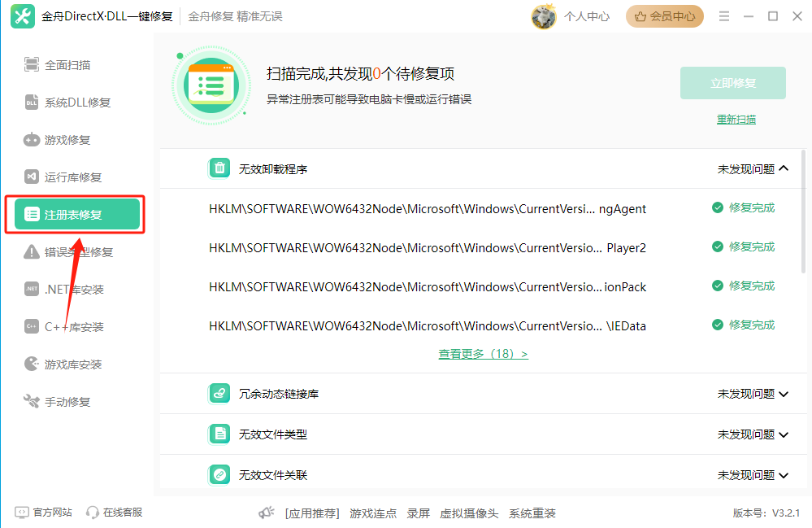Open the 系统重装 recommended app
Image resolution: width=812 pixels, height=528 pixels.
(532, 513)
